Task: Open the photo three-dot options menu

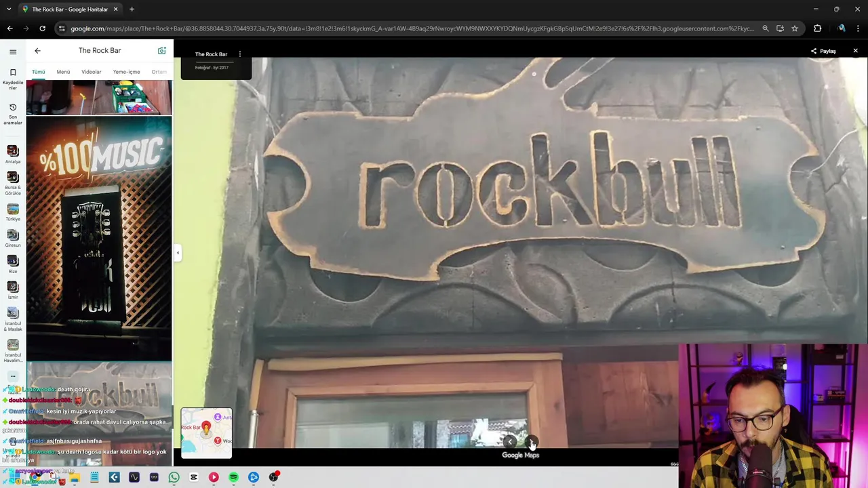Action: click(x=239, y=54)
